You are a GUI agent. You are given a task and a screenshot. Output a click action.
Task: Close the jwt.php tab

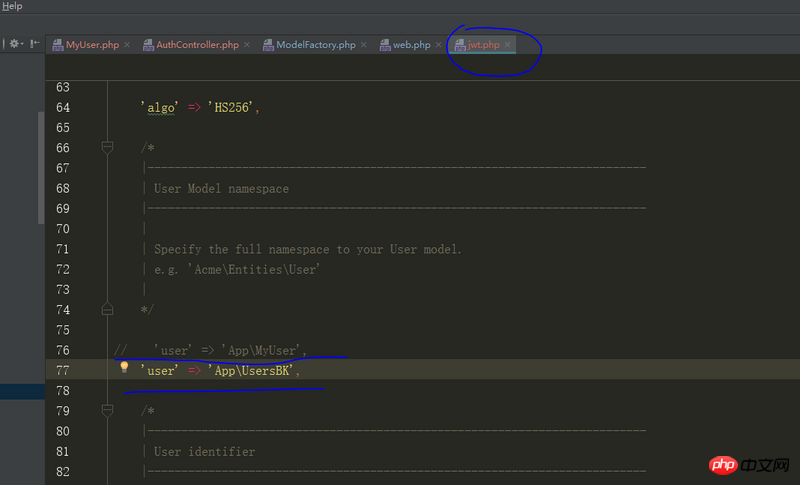[508, 45]
